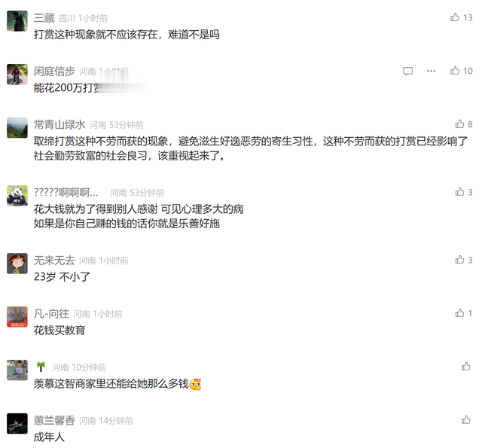482x448 pixels.
Task: Visit the username 三藏 profile
Action: (44, 18)
